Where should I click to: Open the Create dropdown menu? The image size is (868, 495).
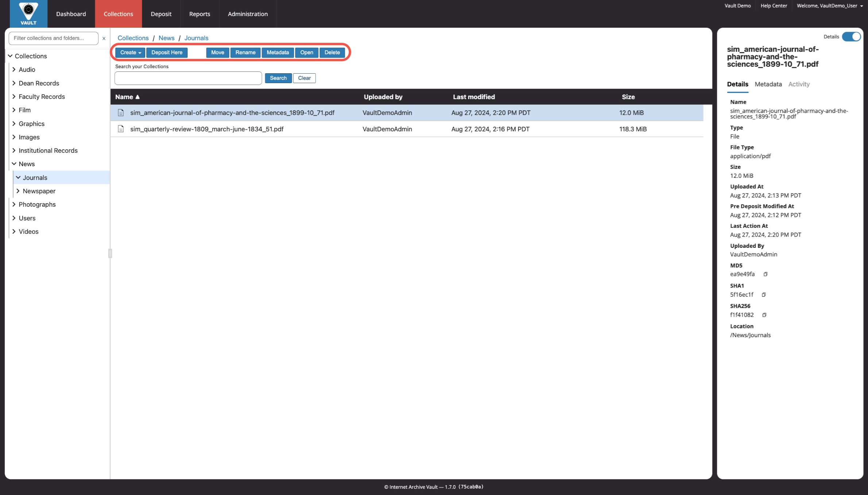click(130, 52)
